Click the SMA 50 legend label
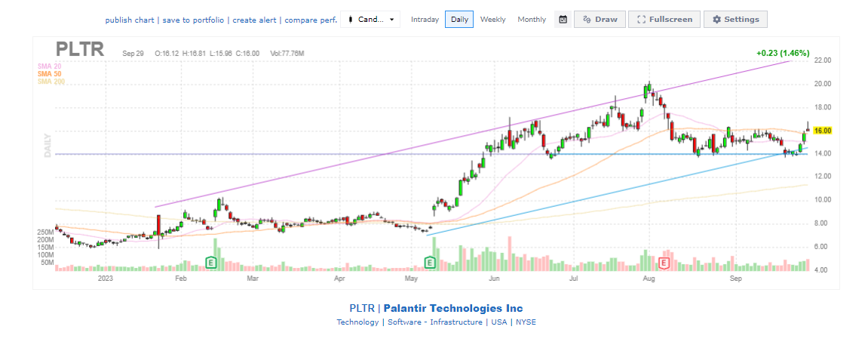 point(49,73)
